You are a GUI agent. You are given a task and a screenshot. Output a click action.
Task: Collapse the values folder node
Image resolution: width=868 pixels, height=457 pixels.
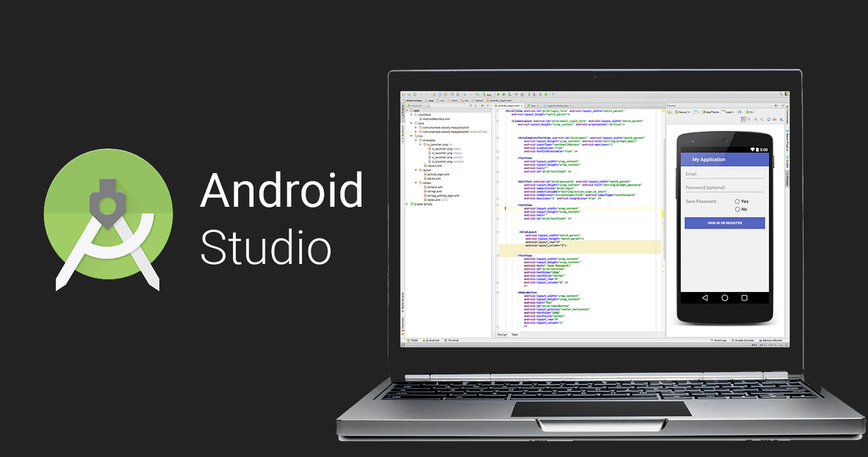pos(416,183)
